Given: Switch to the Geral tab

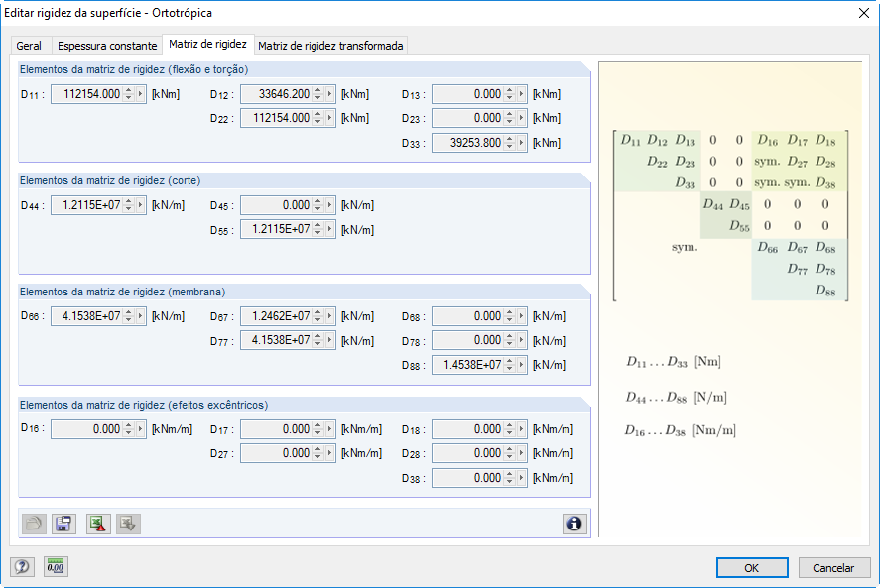Looking at the screenshot, I should coord(29,46).
